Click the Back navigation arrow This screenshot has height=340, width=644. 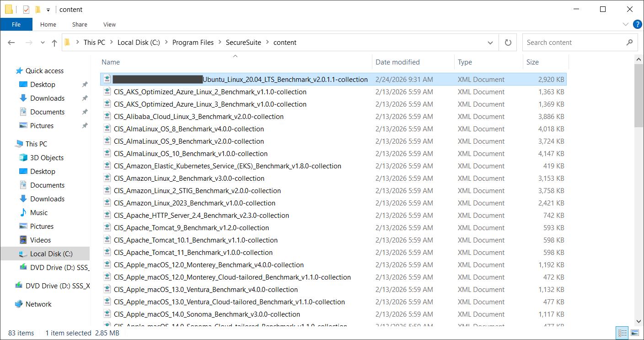tap(11, 43)
